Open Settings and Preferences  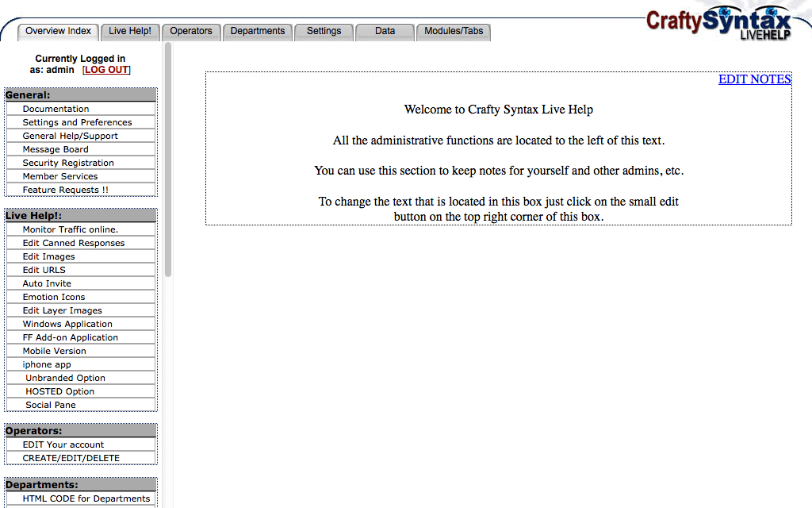[x=78, y=122]
